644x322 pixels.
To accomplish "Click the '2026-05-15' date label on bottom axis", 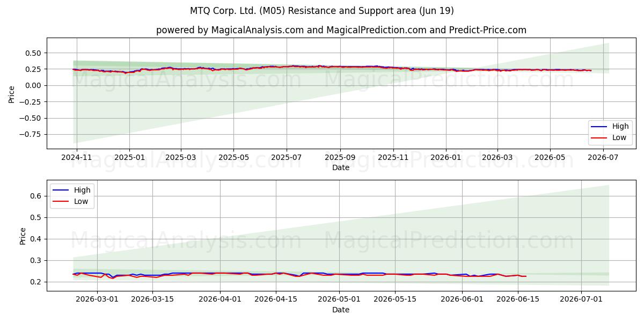I will coord(395,301).
